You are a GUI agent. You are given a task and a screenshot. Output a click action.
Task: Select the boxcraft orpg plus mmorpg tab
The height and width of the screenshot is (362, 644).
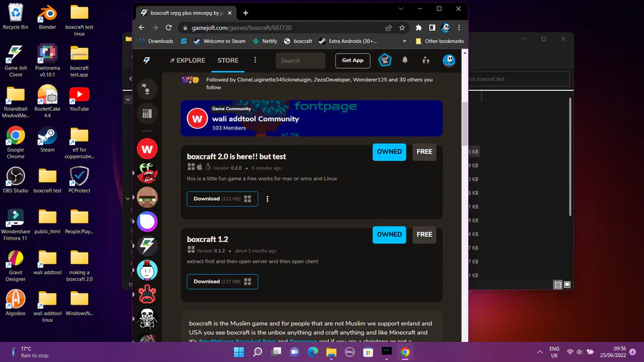point(185,13)
